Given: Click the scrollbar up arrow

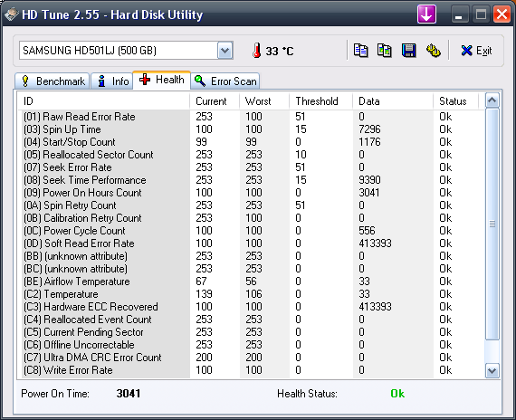Looking at the screenshot, I should click(492, 100).
